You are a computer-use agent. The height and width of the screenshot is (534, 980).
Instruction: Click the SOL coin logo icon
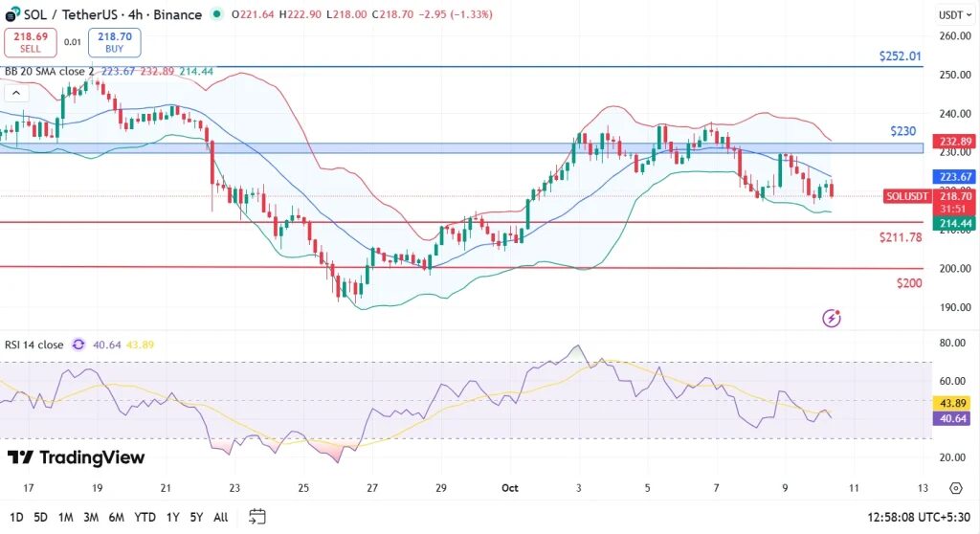(12, 14)
